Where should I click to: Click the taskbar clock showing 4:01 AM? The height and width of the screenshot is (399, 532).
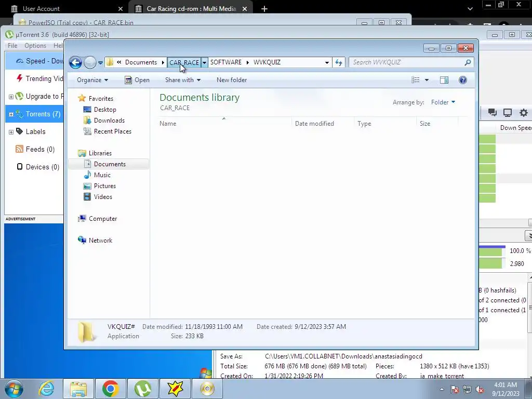(x=506, y=389)
